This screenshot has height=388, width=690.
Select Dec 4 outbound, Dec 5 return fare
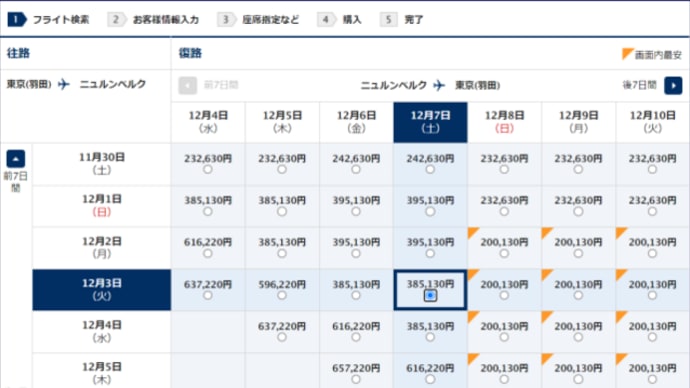(282, 337)
